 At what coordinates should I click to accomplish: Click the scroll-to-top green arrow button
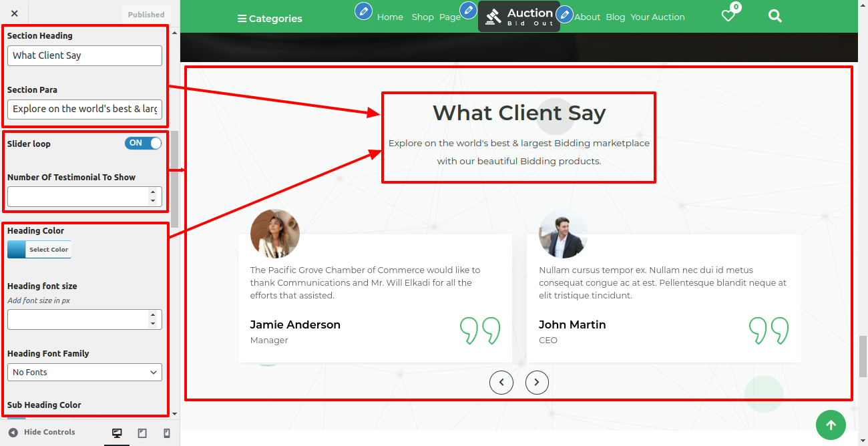click(x=831, y=425)
